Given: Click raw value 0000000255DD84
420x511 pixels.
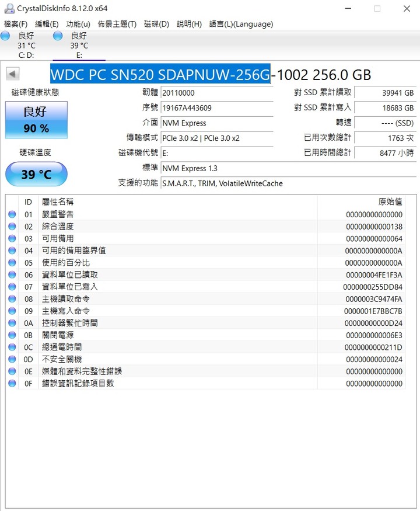Looking at the screenshot, I should [x=373, y=287].
